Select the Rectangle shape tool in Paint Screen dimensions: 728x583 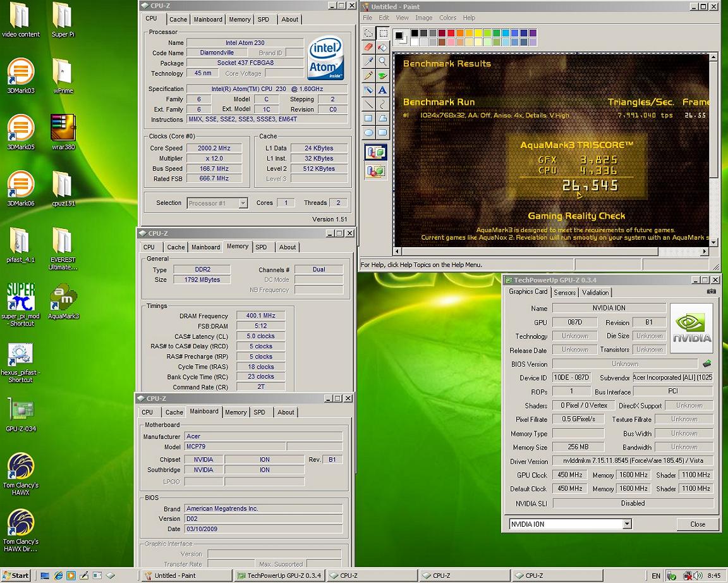coord(368,118)
